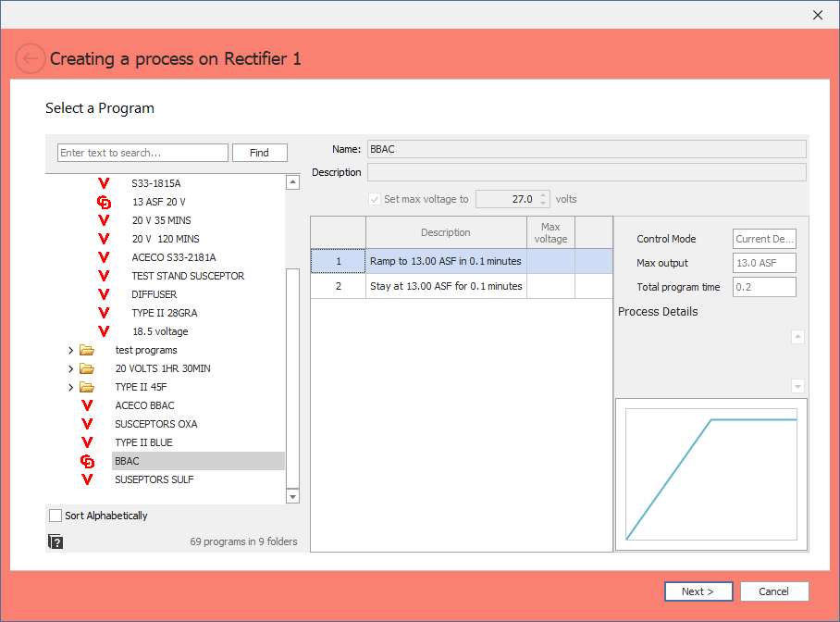This screenshot has height=622, width=840.
Task: Open the help icon at bottom left
Action: pyautogui.click(x=56, y=541)
